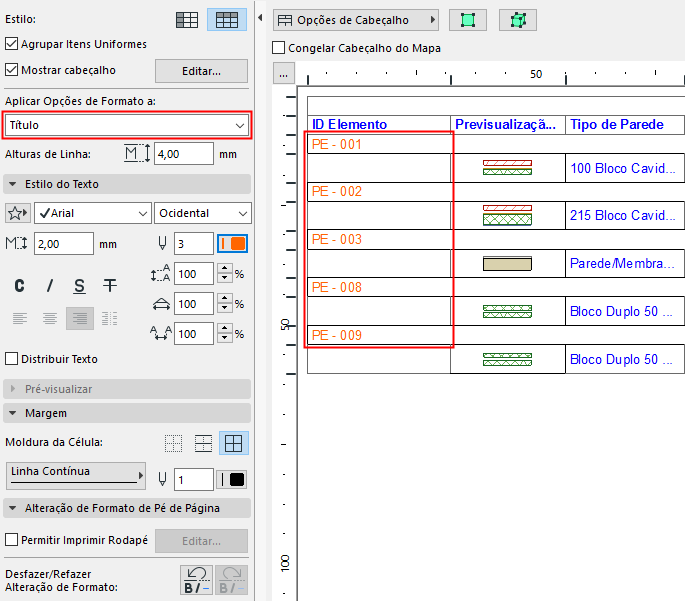Click the green select-in-3D icon
Screen dimensions: 685x601
518,20
